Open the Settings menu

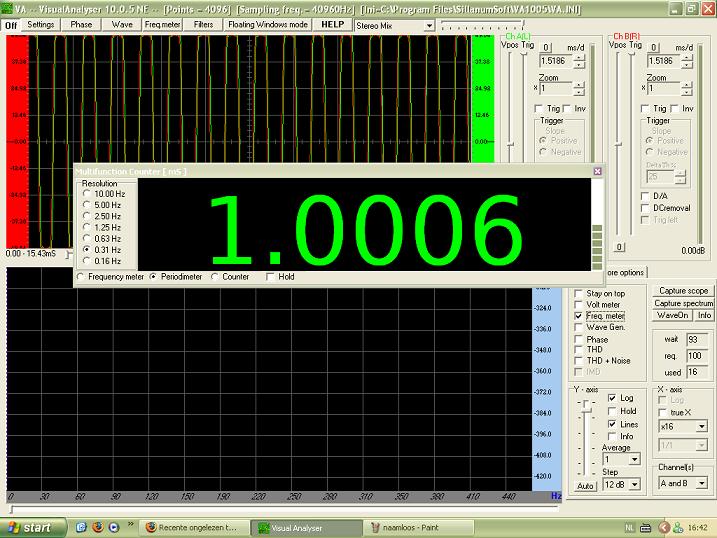tap(41, 24)
